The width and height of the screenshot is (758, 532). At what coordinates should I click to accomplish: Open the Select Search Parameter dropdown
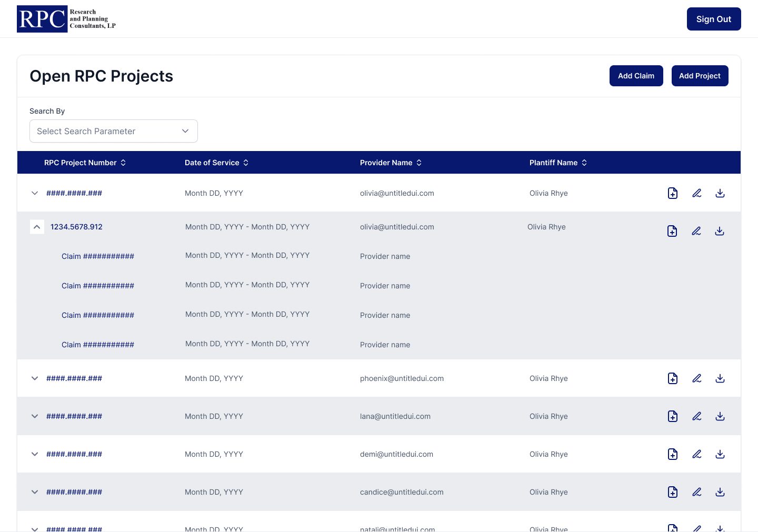[x=113, y=131]
